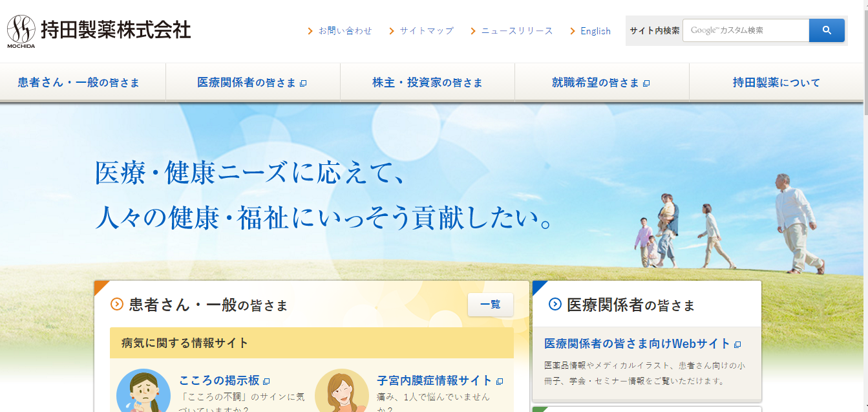Click the orange chevron before ニュースリリース
This screenshot has width=868, height=412.
473,31
